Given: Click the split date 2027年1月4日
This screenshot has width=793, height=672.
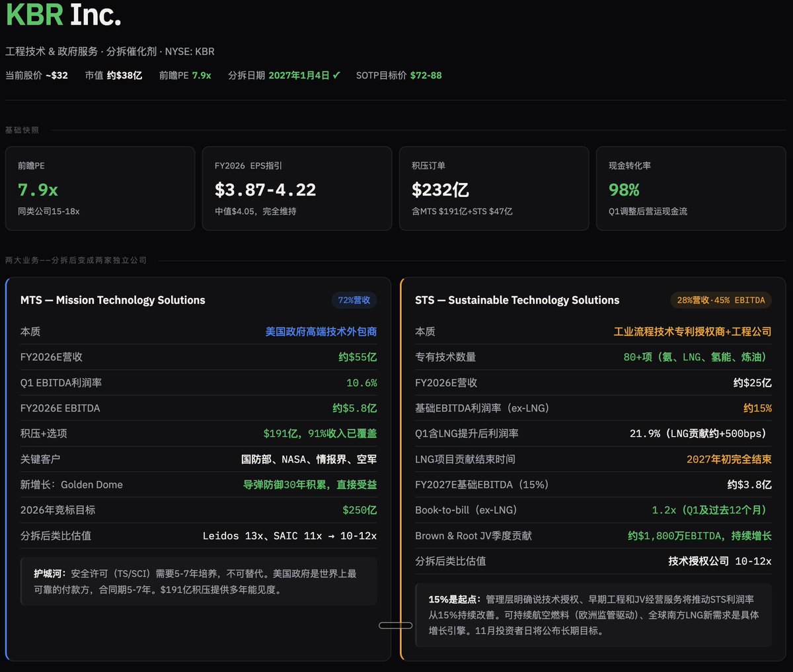Looking at the screenshot, I should pos(299,75).
